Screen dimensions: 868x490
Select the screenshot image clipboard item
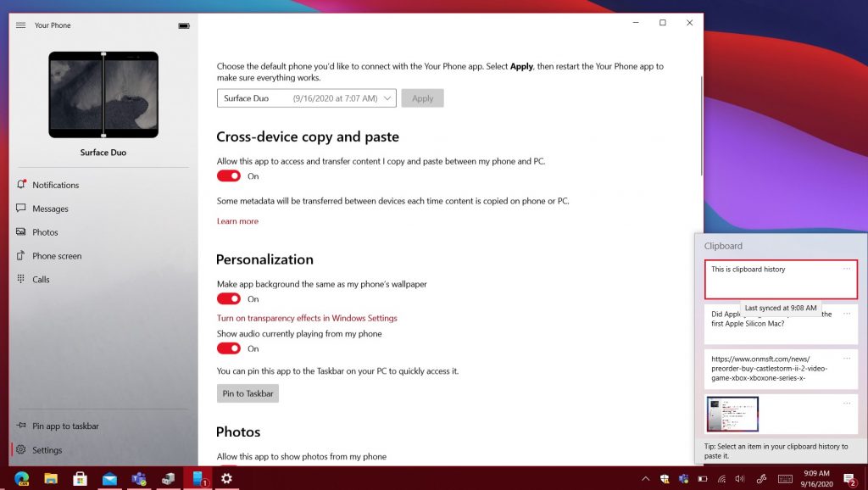pos(781,414)
